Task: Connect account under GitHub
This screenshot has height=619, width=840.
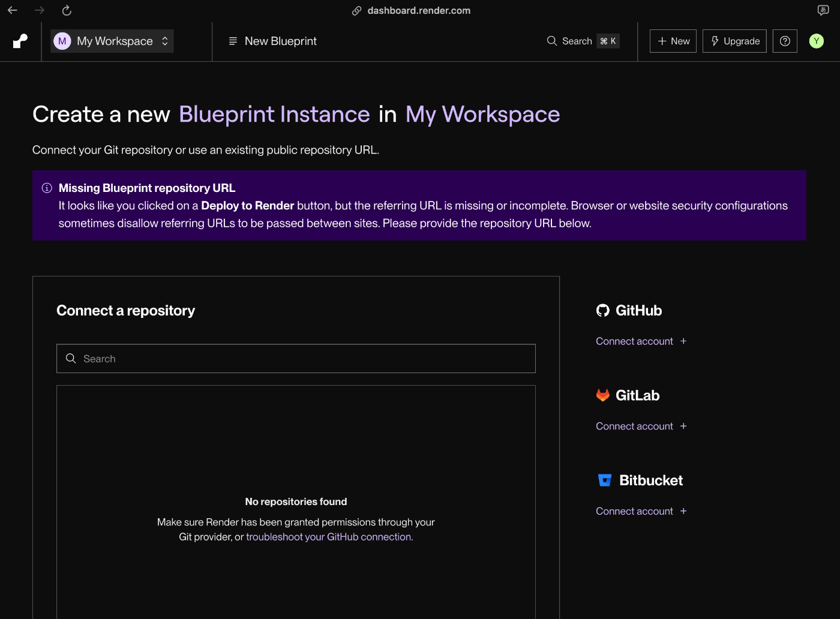Action: pyautogui.click(x=634, y=341)
